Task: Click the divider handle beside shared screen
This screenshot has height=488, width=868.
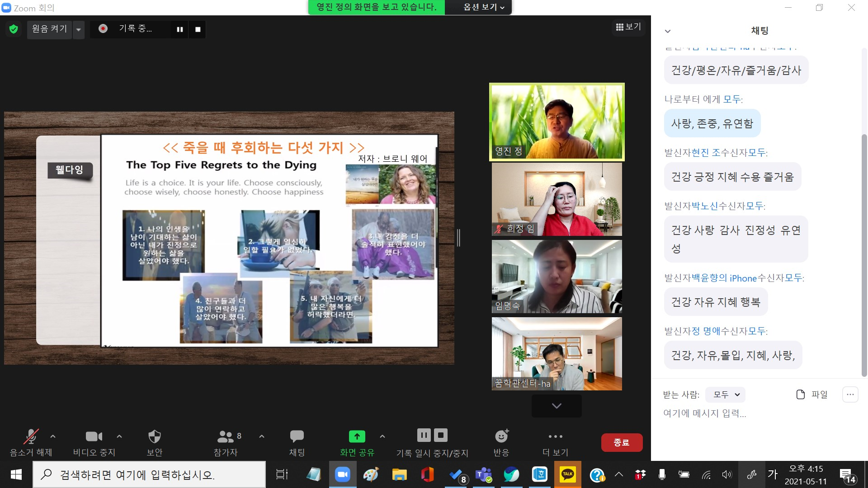Action: [458, 238]
